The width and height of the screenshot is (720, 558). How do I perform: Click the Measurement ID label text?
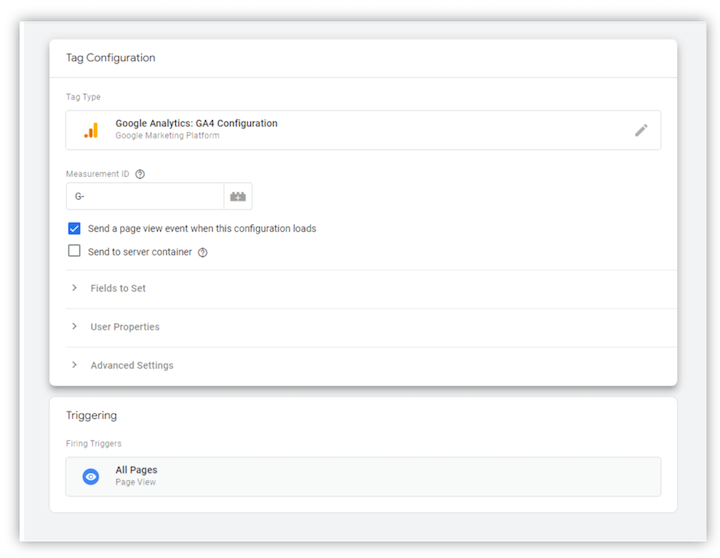[x=98, y=174]
